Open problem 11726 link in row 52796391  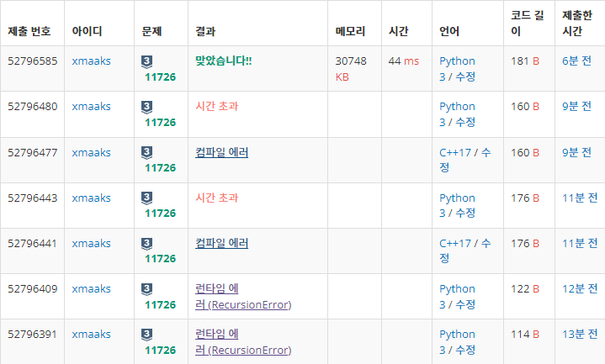tap(160, 351)
